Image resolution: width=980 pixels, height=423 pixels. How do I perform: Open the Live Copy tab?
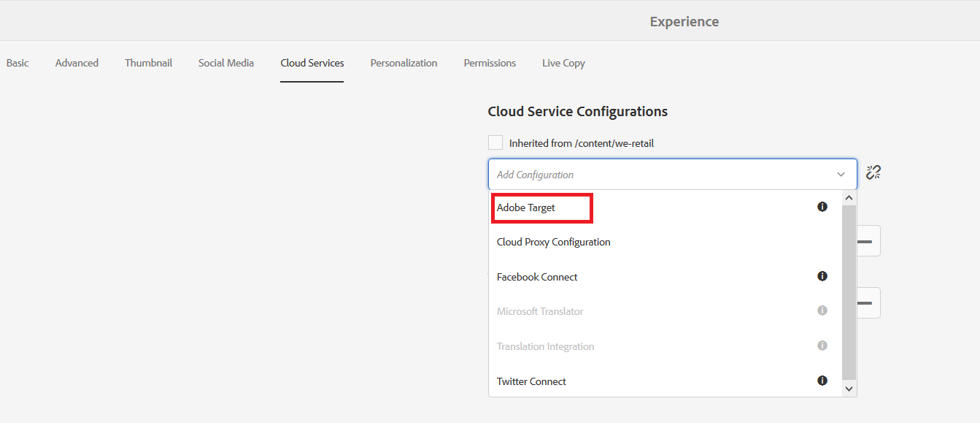563,63
